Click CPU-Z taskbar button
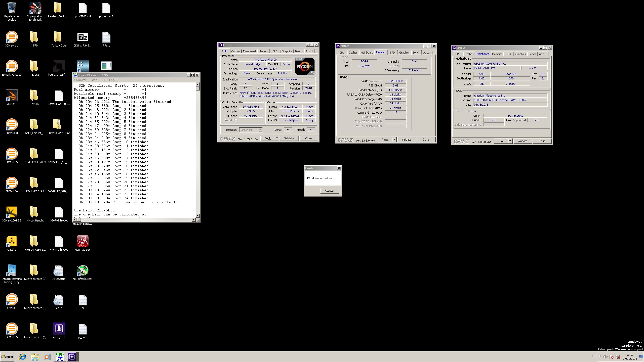This screenshot has height=362, width=644. pos(72,356)
